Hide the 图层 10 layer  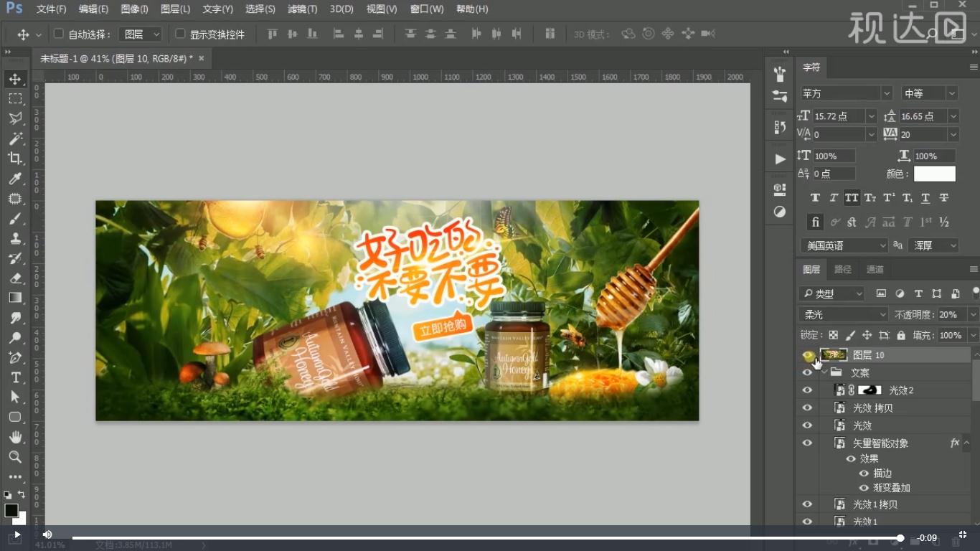pos(807,354)
